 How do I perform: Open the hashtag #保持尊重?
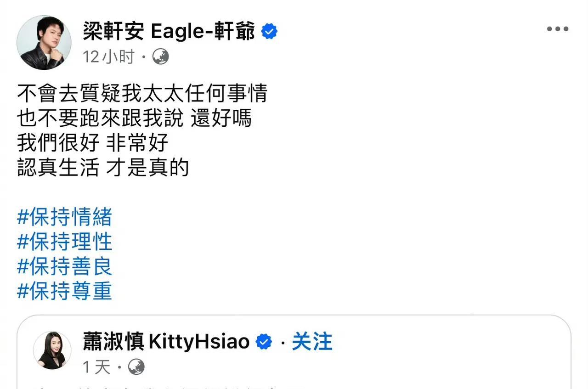[x=64, y=292]
